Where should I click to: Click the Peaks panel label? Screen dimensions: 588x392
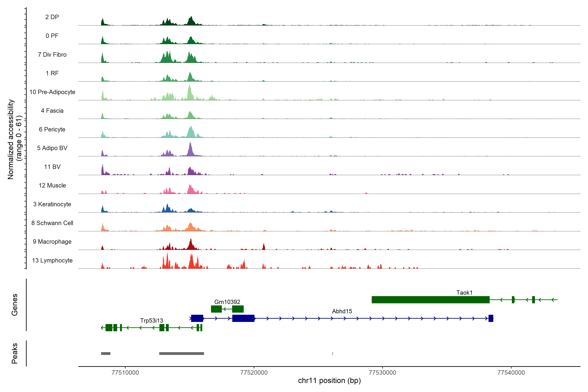(15, 353)
